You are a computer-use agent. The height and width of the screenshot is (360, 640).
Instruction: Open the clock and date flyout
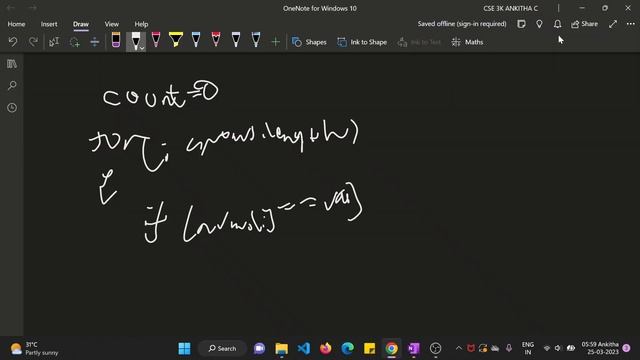600,348
